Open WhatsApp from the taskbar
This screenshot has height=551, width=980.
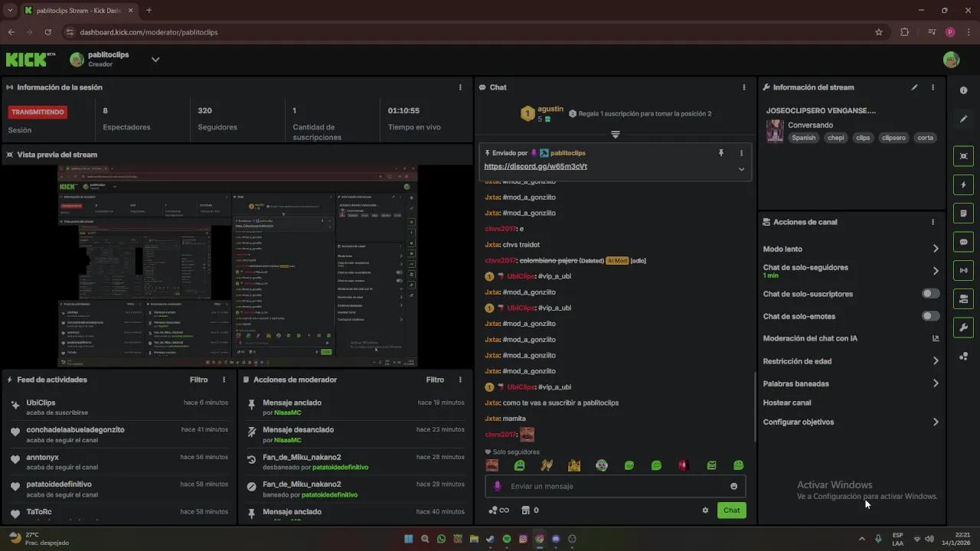coord(441,539)
